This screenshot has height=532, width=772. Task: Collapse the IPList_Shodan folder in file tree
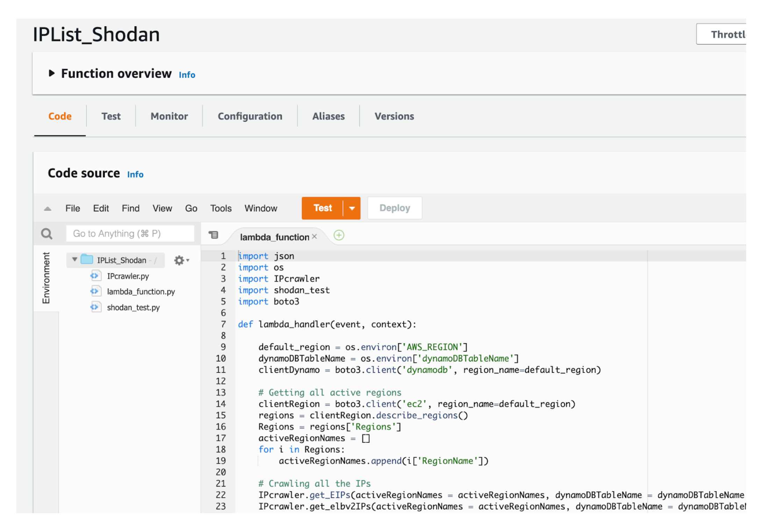coord(74,260)
